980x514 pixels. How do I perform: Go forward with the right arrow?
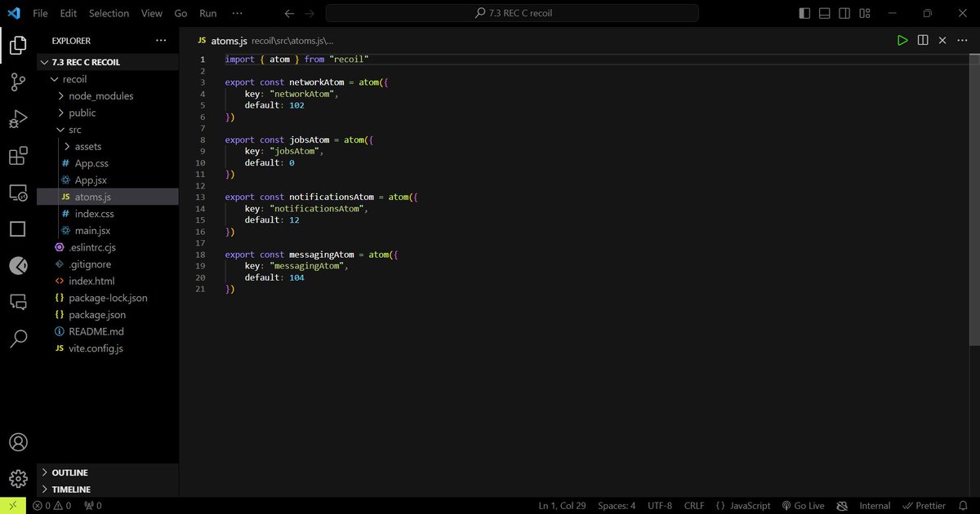310,13
